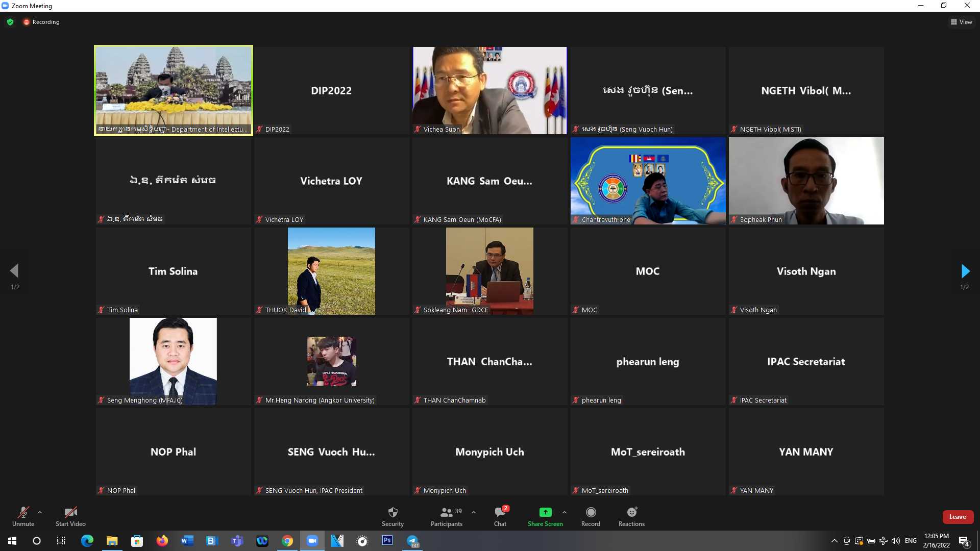Select Seng Menghong (MFA.IC) tile
Screen dimensions: 980x551
[x=173, y=361]
